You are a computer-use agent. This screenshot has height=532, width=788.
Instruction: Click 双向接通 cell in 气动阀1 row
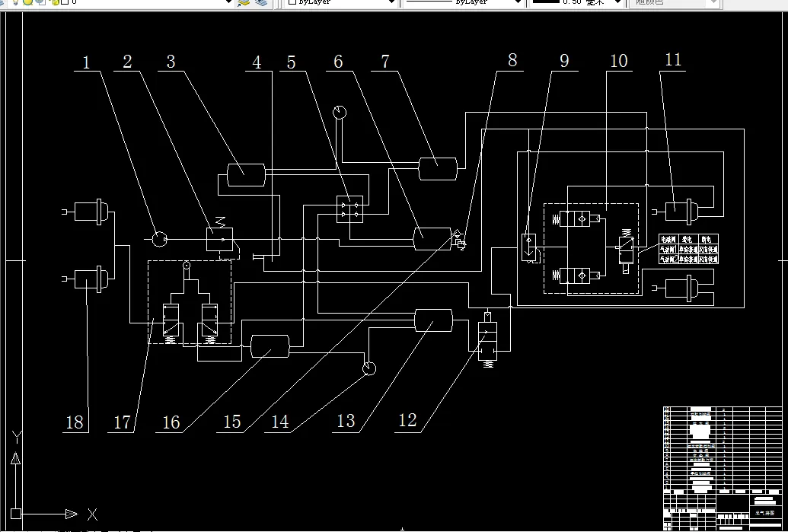click(708, 249)
